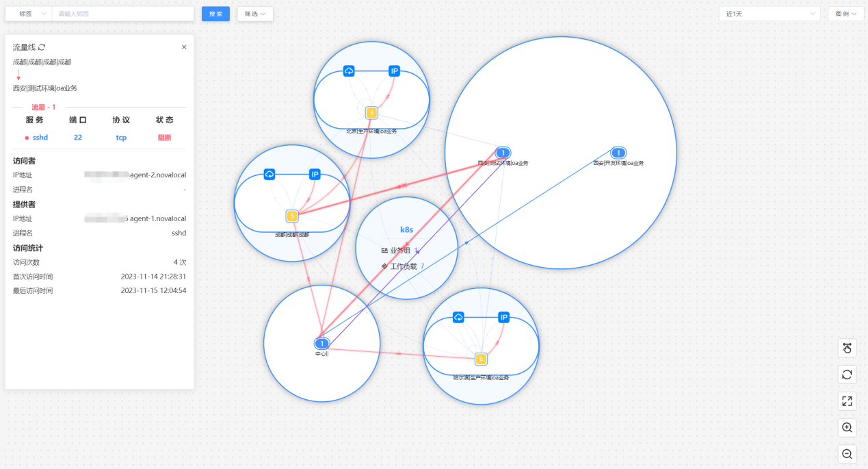The width and height of the screenshot is (868, 469).
Task: Close the 流量线 detail panel
Action: coord(184,47)
